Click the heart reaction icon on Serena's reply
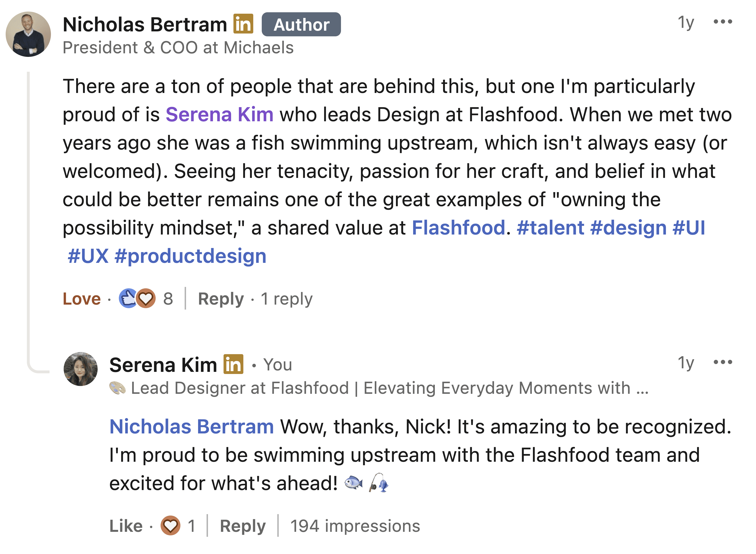 [x=170, y=525]
